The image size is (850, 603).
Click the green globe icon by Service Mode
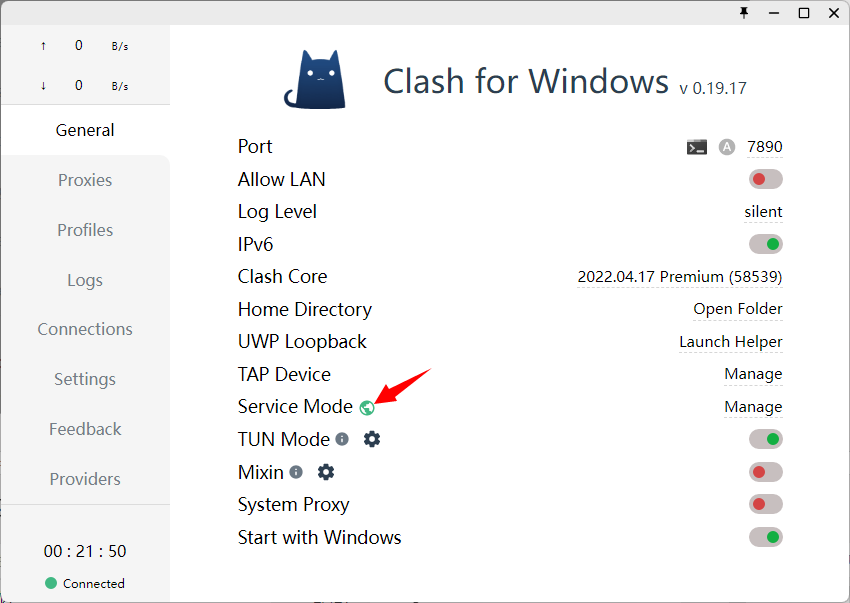pyautogui.click(x=367, y=407)
